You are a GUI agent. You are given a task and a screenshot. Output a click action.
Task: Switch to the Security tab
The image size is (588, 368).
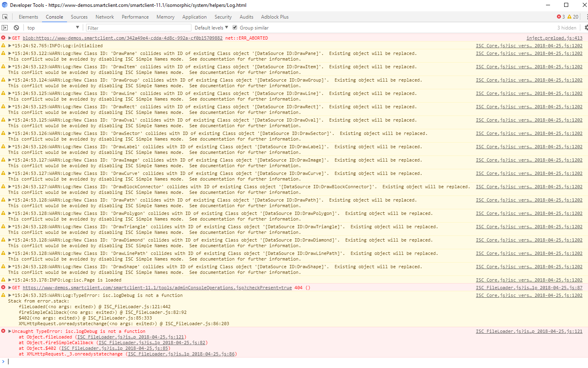point(223,17)
